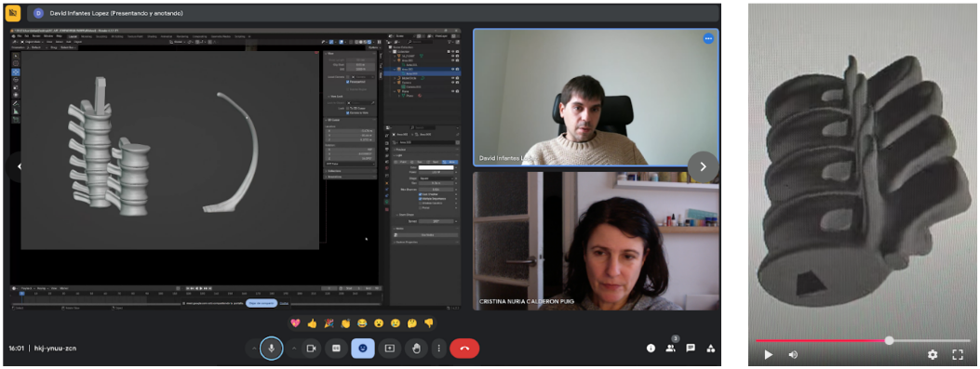Enable closed captions
Viewport: 980px width, 369px height.
(336, 348)
